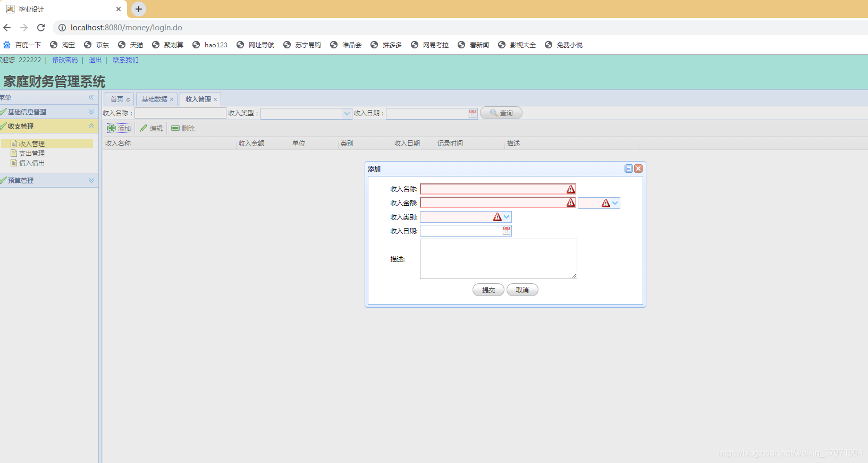Click the address bar URL

click(x=127, y=28)
